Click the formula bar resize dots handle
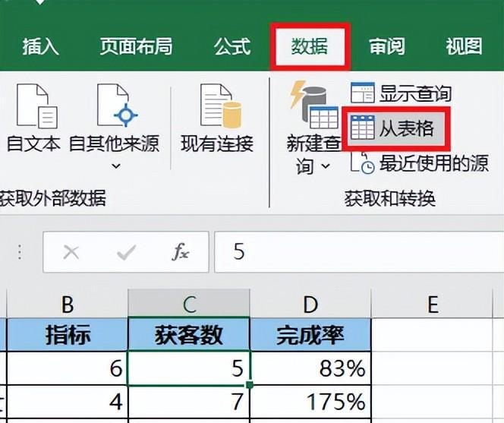The width and height of the screenshot is (504, 423). click(x=20, y=252)
